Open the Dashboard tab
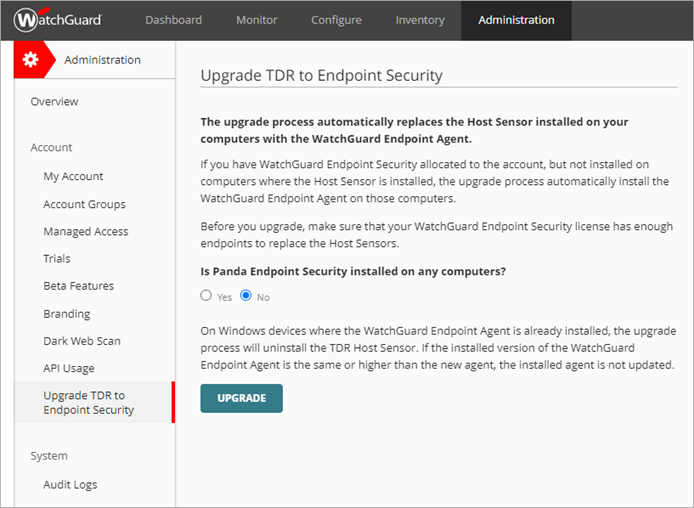 tap(173, 20)
